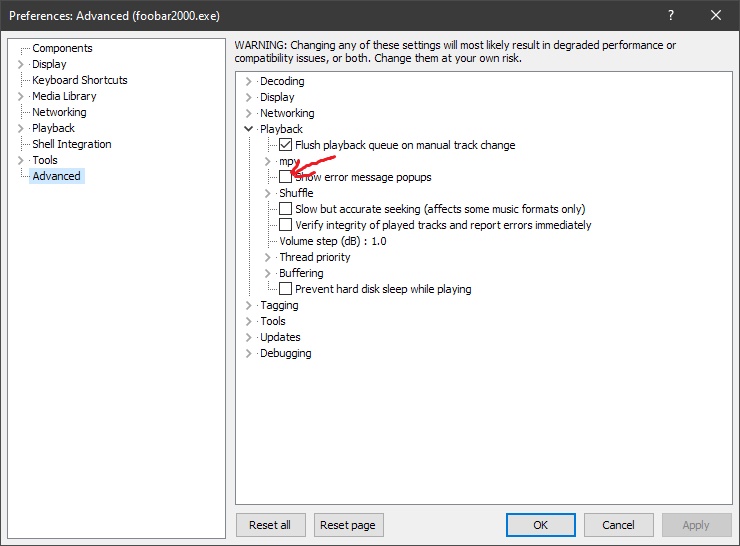
Task: Expand the Buffering subsection
Action: click(x=267, y=273)
